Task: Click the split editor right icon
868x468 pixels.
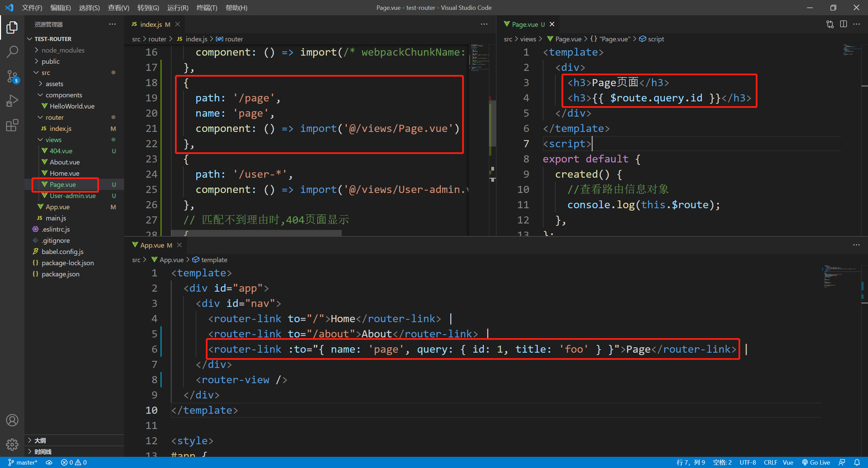Action: pos(843,24)
